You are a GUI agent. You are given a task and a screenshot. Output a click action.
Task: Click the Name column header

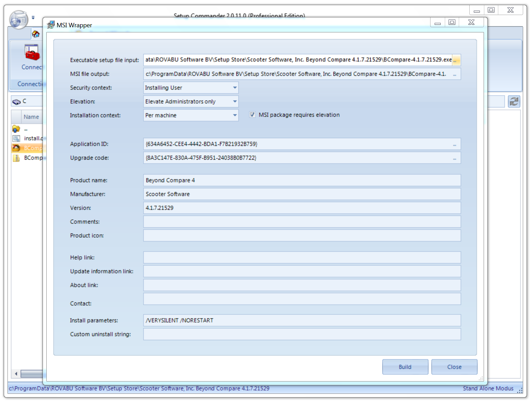click(31, 117)
